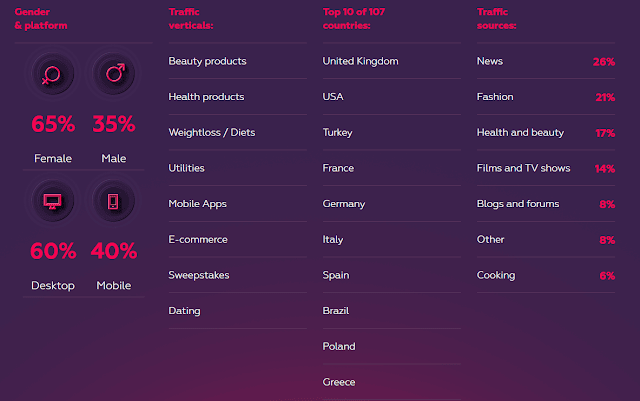Choose the Mobile Apps vertical

point(198,204)
